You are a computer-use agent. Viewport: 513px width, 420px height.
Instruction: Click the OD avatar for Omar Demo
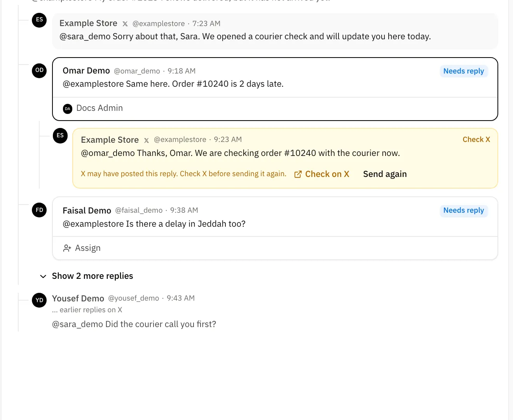[x=39, y=70]
